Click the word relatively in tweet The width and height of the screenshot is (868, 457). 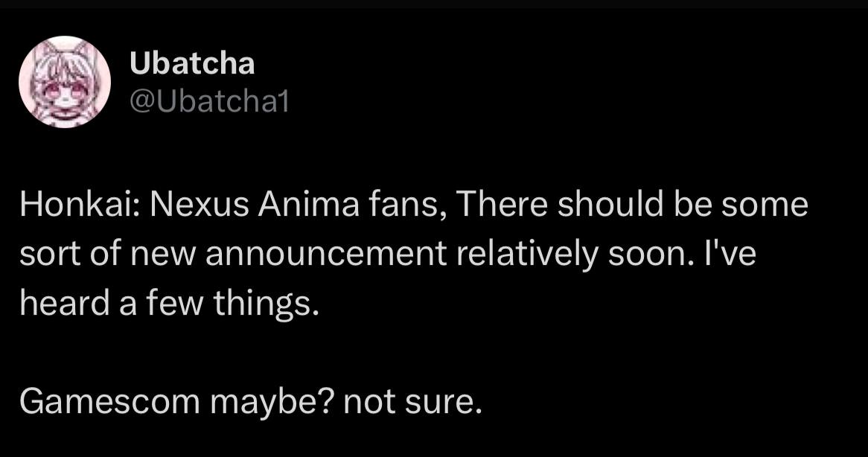tap(519, 255)
